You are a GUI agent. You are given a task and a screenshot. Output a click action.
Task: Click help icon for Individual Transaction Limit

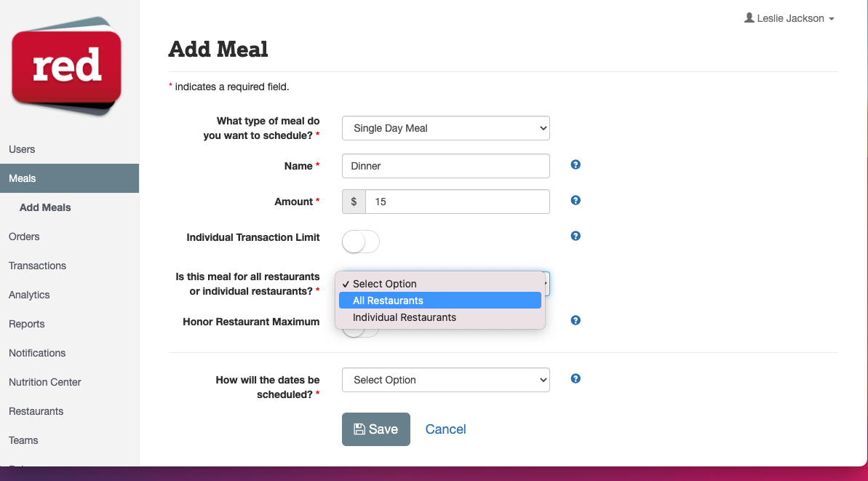576,236
